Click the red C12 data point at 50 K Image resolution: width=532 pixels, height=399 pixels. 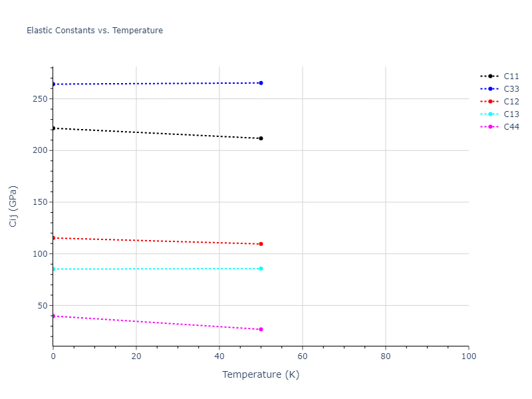261,244
